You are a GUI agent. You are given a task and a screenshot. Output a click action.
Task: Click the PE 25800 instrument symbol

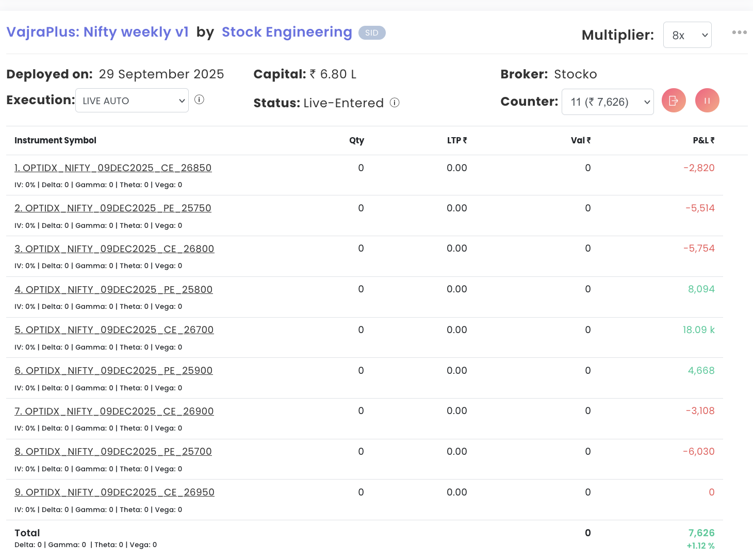point(113,290)
